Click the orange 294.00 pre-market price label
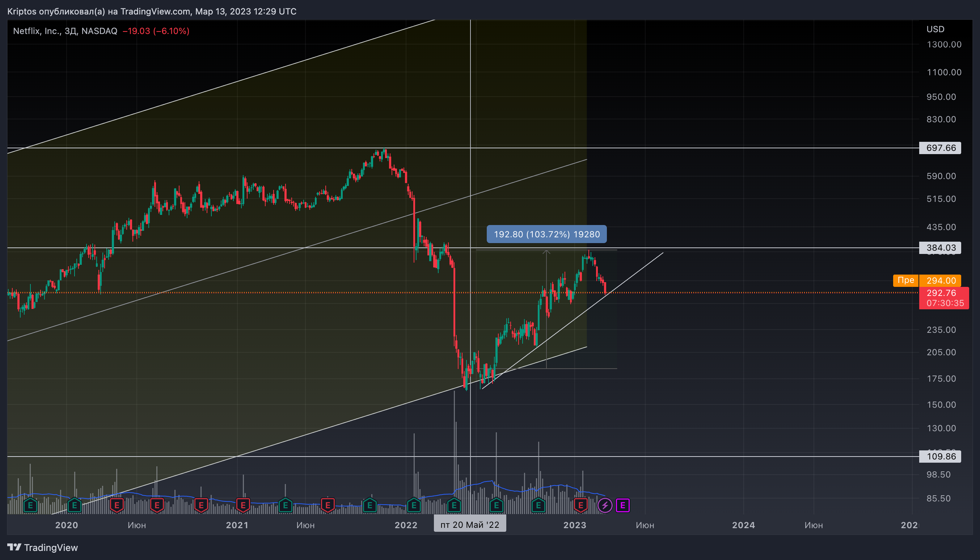Screen dimensions: 980x560 point(940,280)
